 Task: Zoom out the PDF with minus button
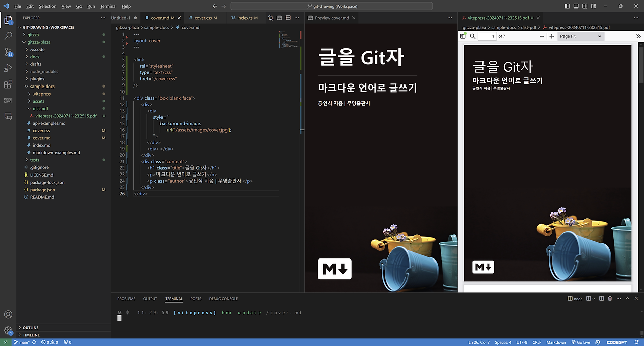pyautogui.click(x=542, y=36)
